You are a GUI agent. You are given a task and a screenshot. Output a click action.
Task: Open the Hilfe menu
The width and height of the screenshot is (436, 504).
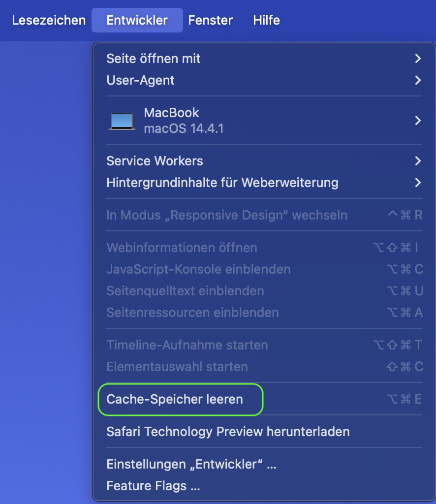(266, 20)
